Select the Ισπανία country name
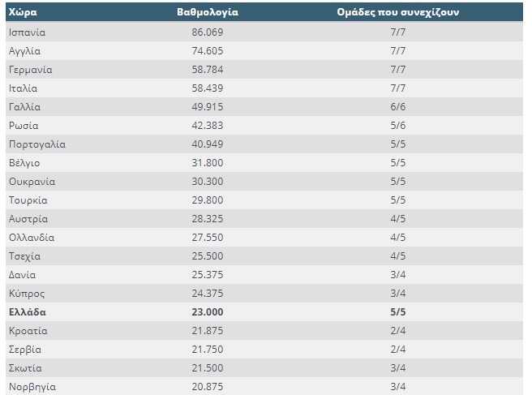Image resolution: width=532 pixels, height=395 pixels. pyautogui.click(x=28, y=32)
